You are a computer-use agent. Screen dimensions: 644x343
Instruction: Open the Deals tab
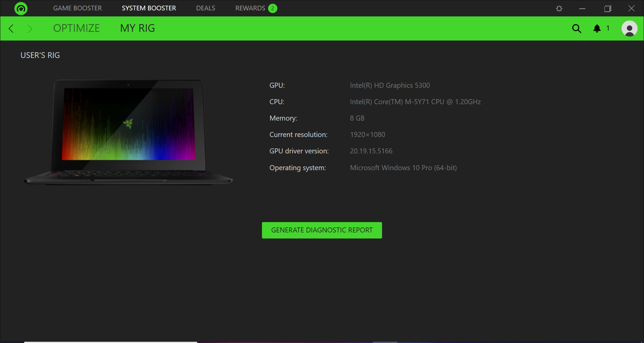206,8
